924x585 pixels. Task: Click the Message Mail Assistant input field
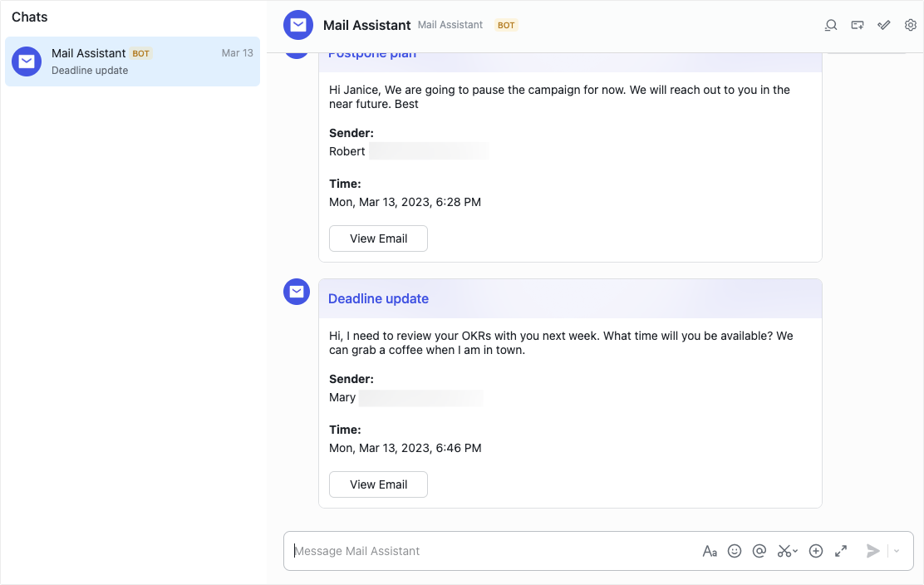499,551
